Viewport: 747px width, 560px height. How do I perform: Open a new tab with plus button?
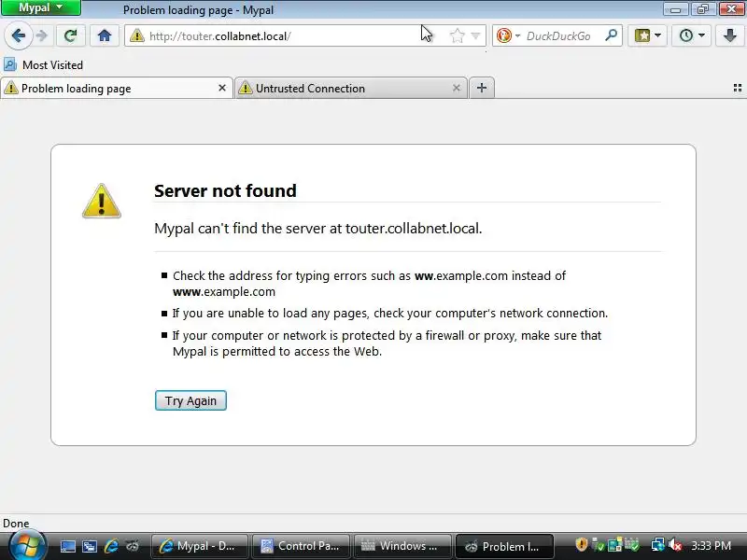coord(482,88)
